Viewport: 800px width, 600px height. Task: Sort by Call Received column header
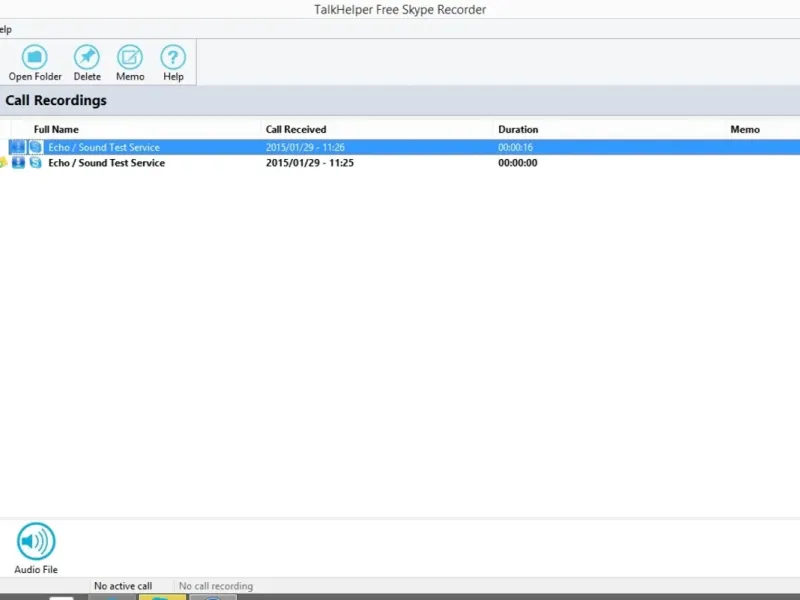[296, 130]
